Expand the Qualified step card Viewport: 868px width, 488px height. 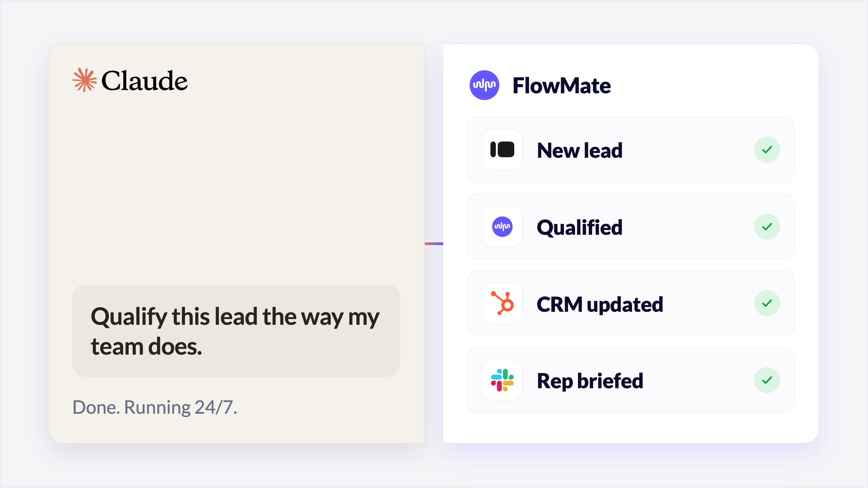click(x=631, y=227)
